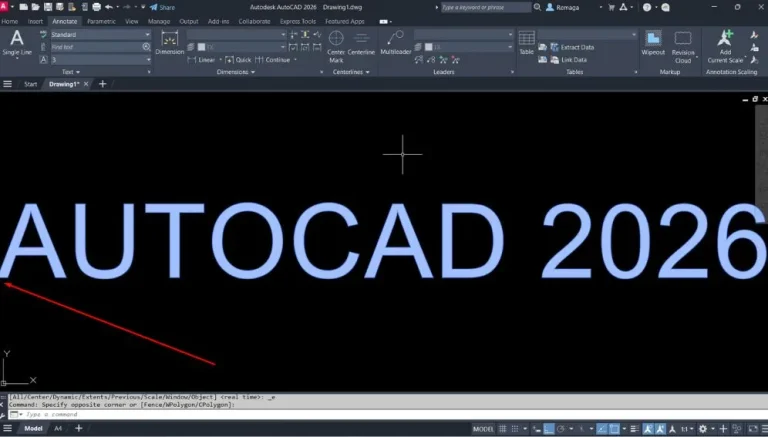
Task: Click the Quick dimension tool
Action: coord(238,60)
